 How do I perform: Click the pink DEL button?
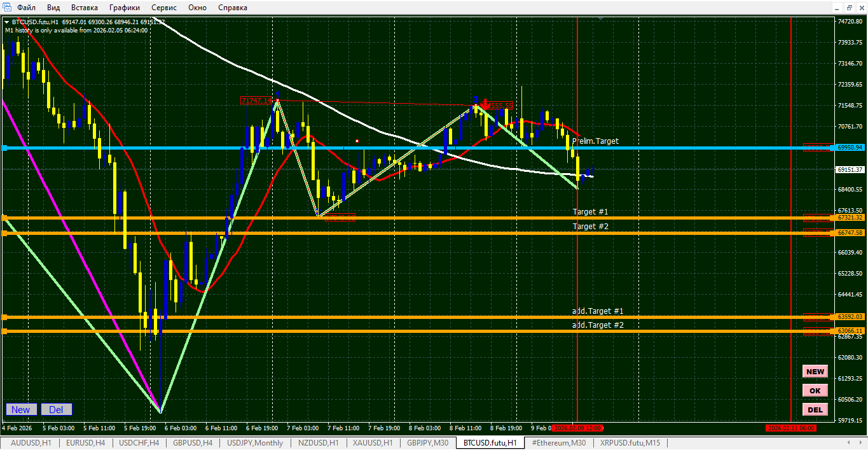(x=815, y=410)
